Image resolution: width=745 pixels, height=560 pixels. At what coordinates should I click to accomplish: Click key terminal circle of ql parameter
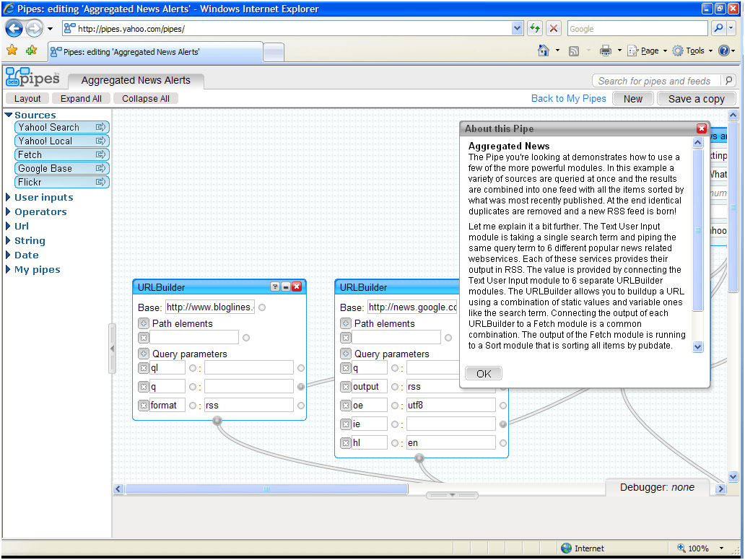point(193,368)
